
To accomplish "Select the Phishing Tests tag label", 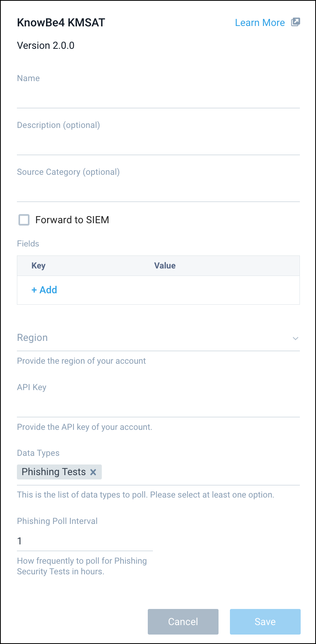I will click(x=53, y=472).
